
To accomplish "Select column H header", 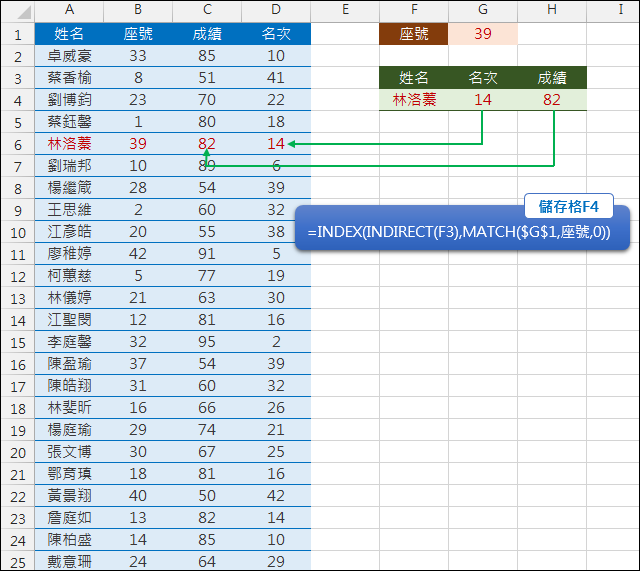I will [552, 11].
